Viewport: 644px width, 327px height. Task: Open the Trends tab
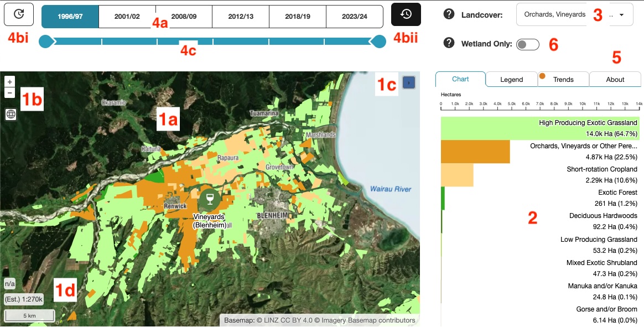pos(563,80)
